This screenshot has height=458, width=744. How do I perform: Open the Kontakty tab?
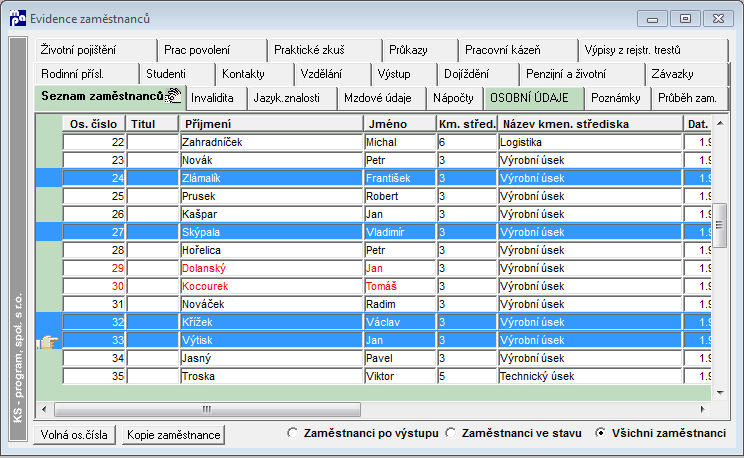click(255, 74)
